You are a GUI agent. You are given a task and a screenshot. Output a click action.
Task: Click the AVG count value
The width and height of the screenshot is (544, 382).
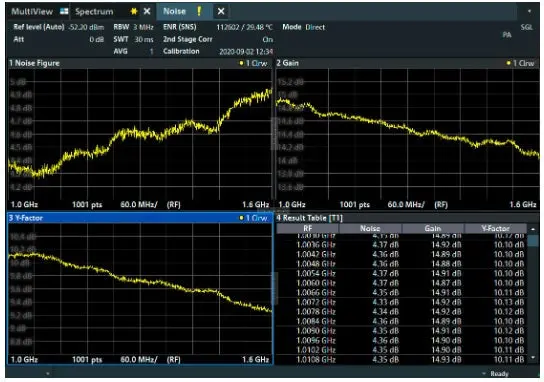pos(151,51)
